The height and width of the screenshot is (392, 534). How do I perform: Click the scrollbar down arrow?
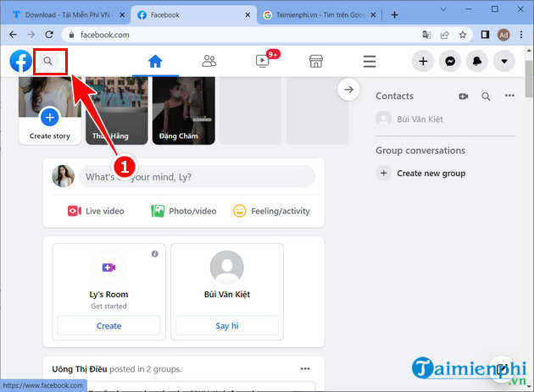point(529,387)
